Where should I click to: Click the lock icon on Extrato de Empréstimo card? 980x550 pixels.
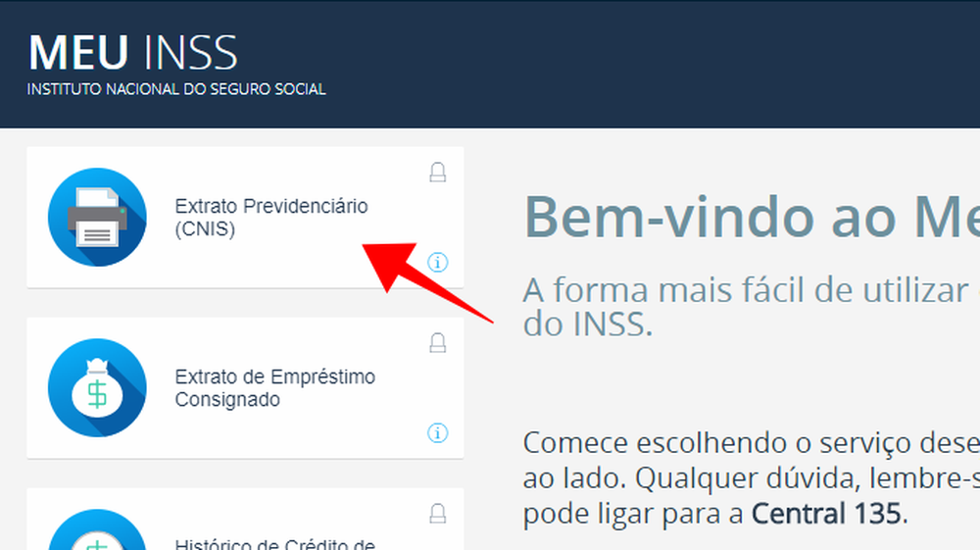tap(437, 342)
